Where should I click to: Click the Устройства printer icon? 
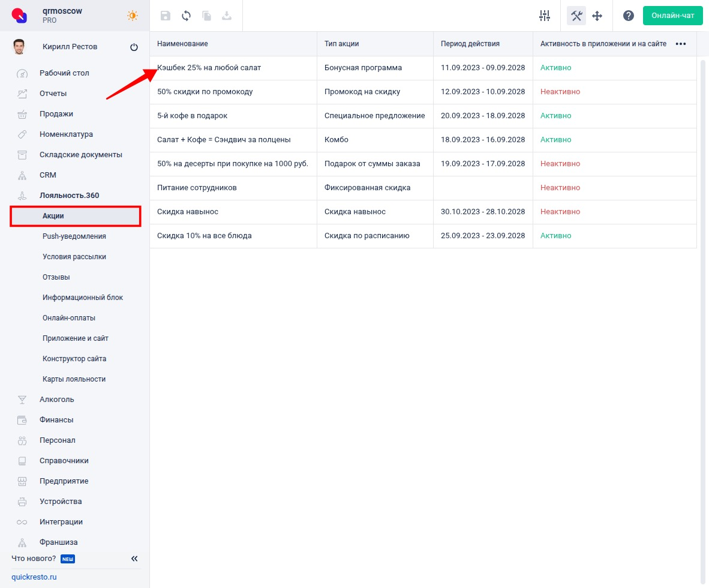22,501
